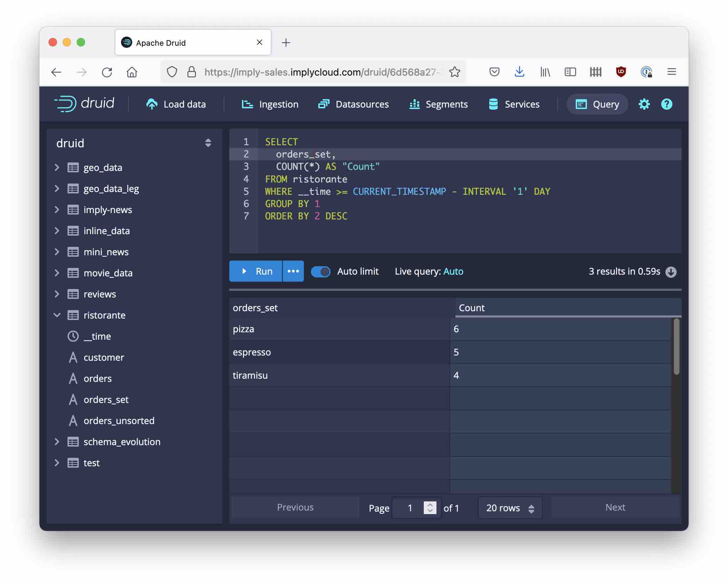
Task: Click uBlock Origin shield extension icon
Action: [x=621, y=72]
